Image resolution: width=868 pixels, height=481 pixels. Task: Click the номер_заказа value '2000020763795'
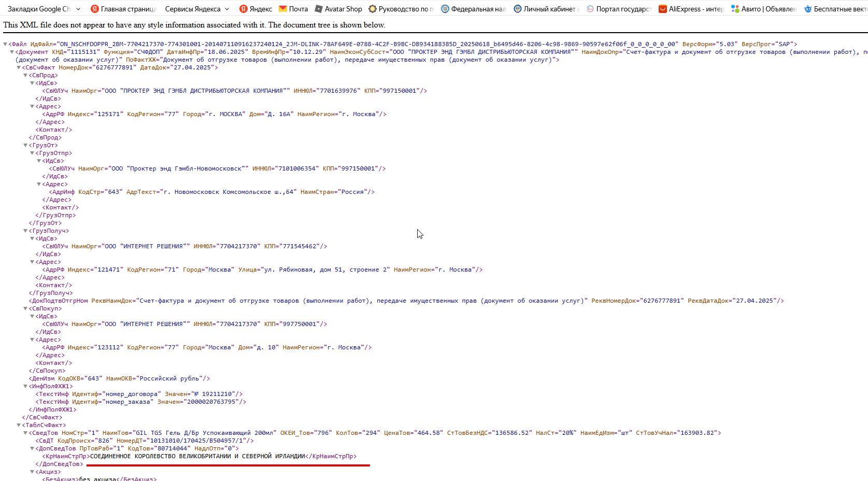[213, 402]
